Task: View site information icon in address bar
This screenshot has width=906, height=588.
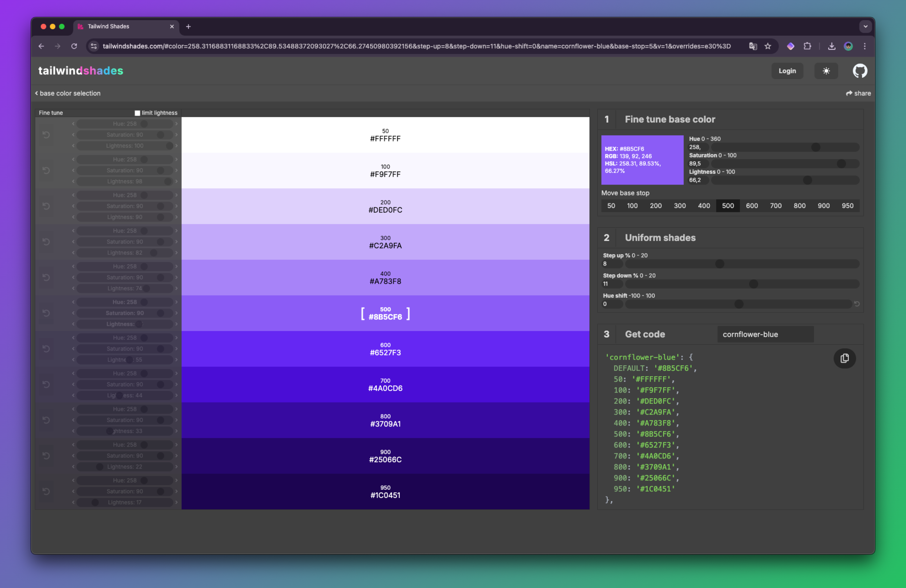Action: [x=94, y=46]
